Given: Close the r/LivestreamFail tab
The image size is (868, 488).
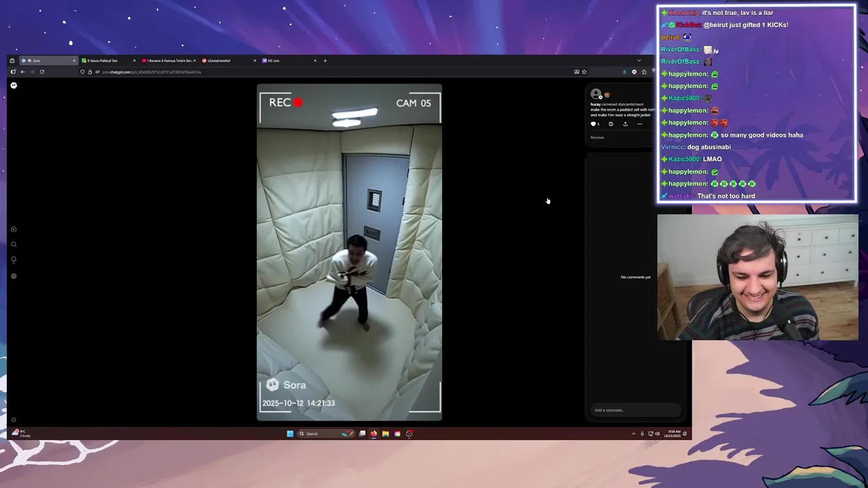Looking at the screenshot, I should click(x=254, y=60).
